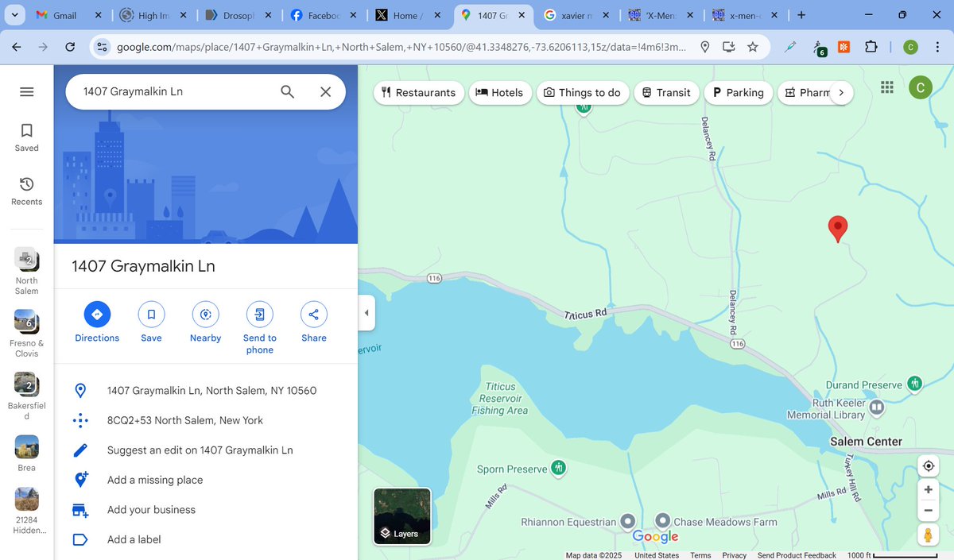Click Rhiannon Equestrian marker
Screen dimensions: 954x560
coord(628,521)
